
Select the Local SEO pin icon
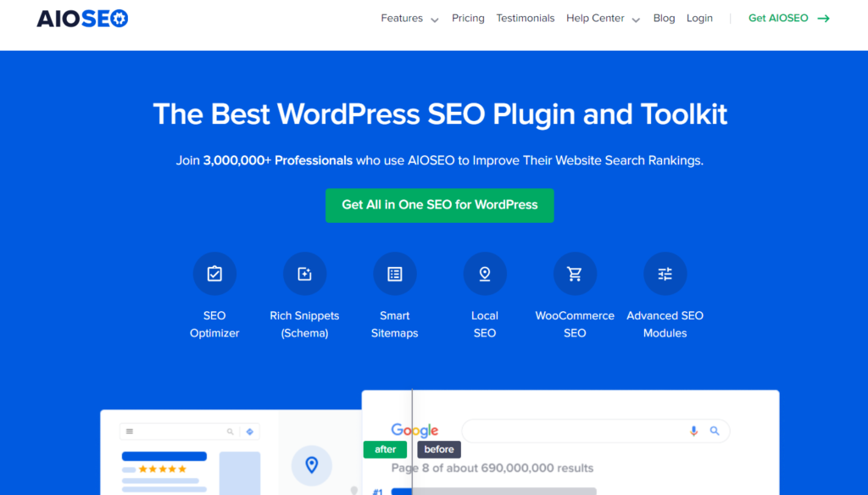[x=485, y=273]
